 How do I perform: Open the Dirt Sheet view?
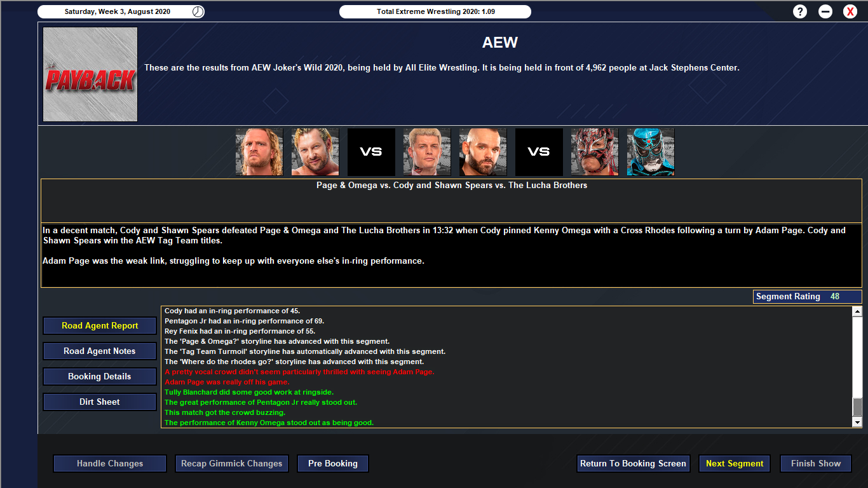pyautogui.click(x=100, y=402)
